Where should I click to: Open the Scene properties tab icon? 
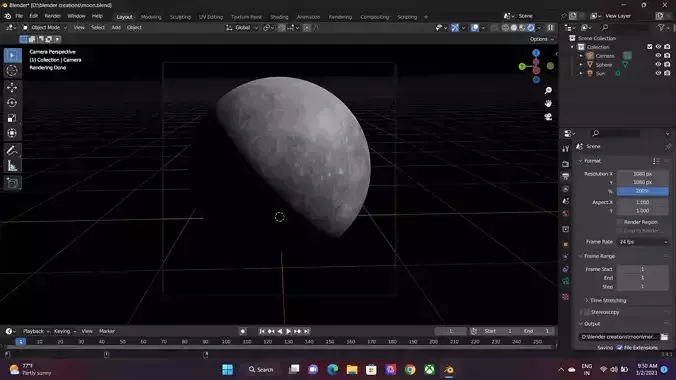(x=566, y=201)
